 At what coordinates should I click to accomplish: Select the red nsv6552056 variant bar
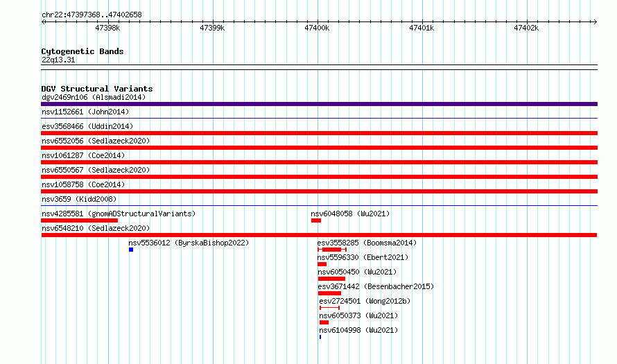319,148
